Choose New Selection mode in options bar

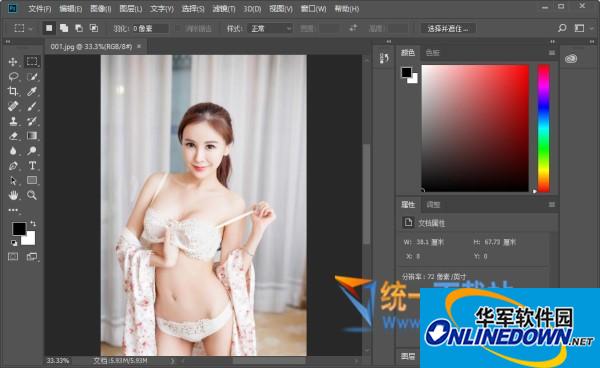pyautogui.click(x=49, y=28)
